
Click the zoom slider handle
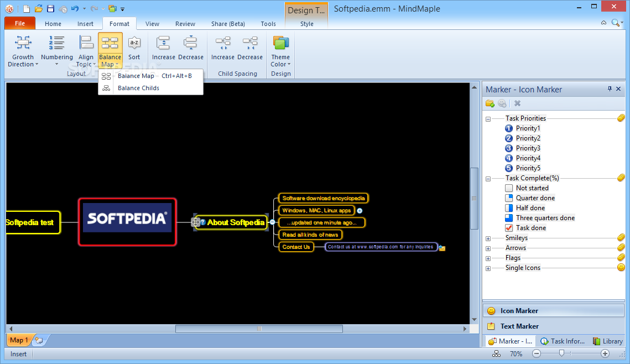click(x=562, y=353)
